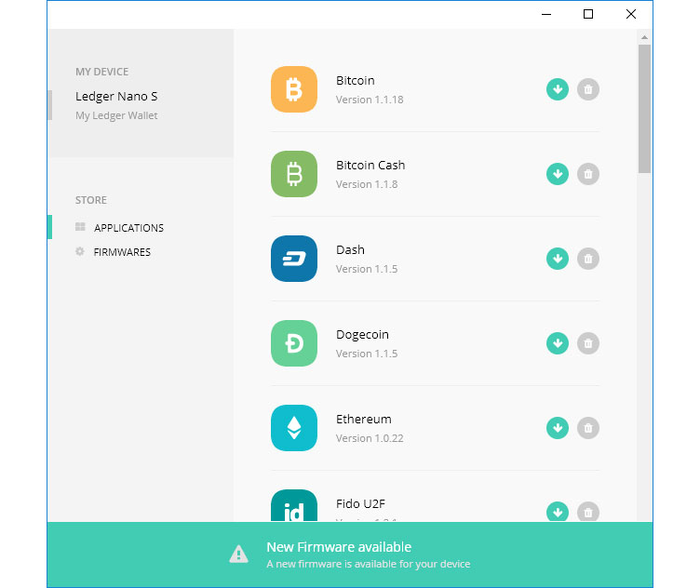The image size is (700, 588).
Task: Minimize the Ledger Manager window
Action: (546, 14)
